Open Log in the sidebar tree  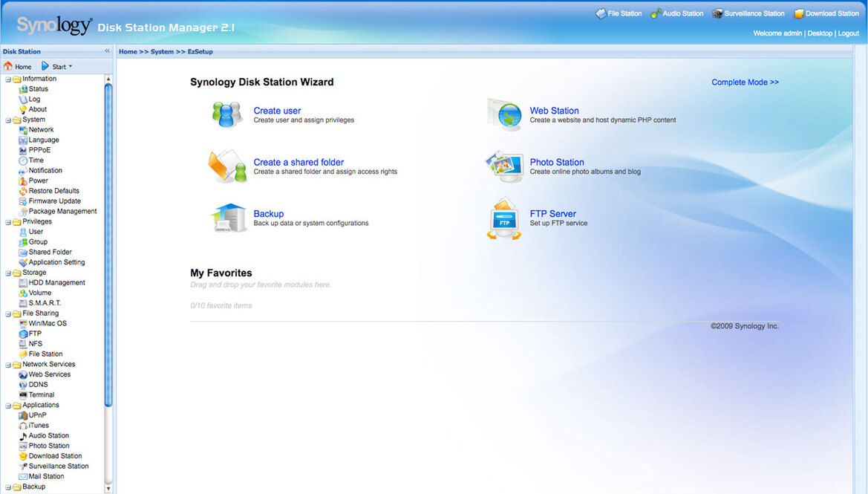(34, 99)
